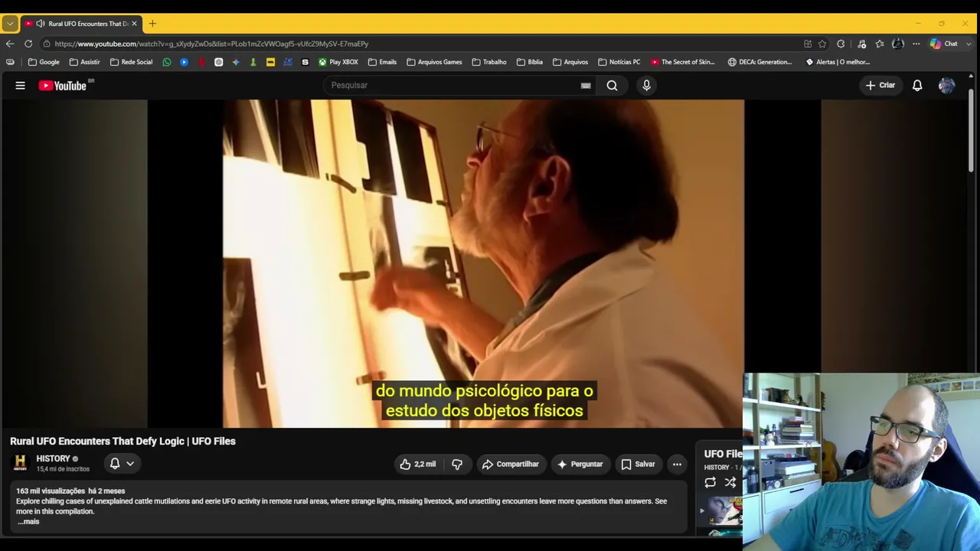
Task: Toggle playlist shuffle icon
Action: [x=730, y=483]
